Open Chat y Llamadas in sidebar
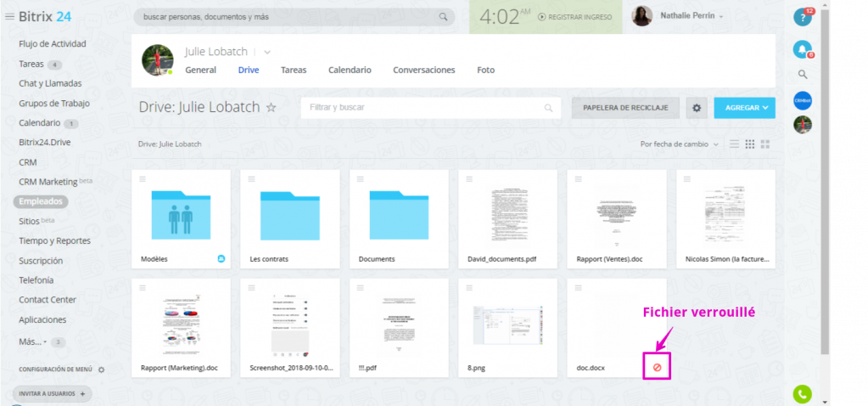This screenshot has width=868, height=406. point(50,83)
